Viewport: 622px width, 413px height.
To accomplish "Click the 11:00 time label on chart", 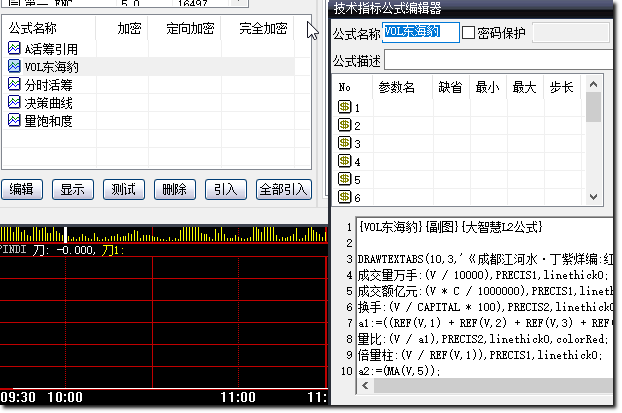I will pos(238,397).
